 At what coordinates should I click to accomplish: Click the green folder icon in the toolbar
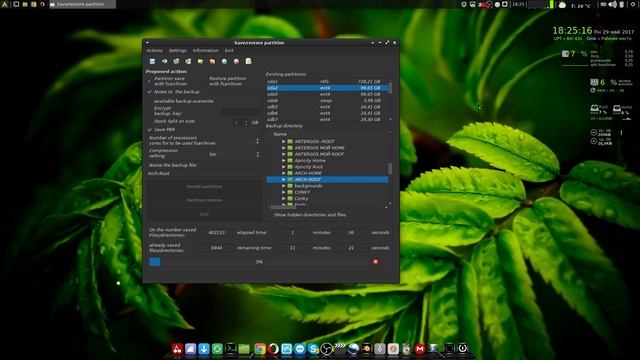(x=200, y=61)
